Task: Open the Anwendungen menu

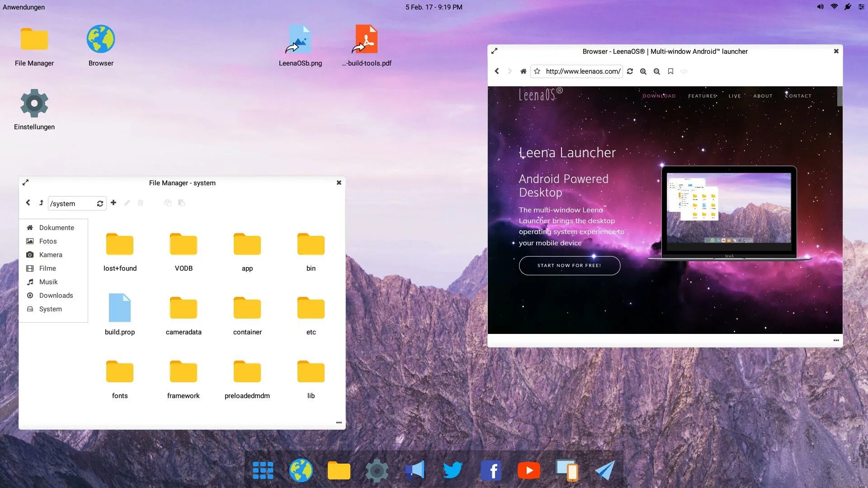Action: (x=24, y=7)
